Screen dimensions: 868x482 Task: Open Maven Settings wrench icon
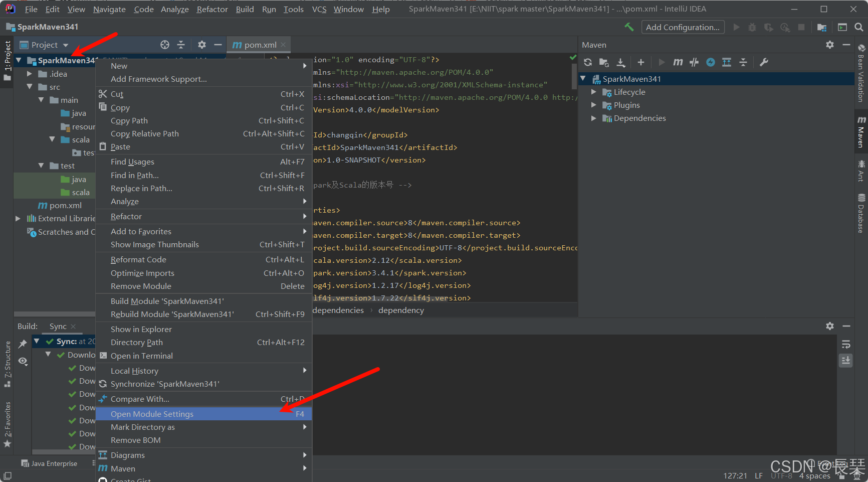pyautogui.click(x=764, y=62)
